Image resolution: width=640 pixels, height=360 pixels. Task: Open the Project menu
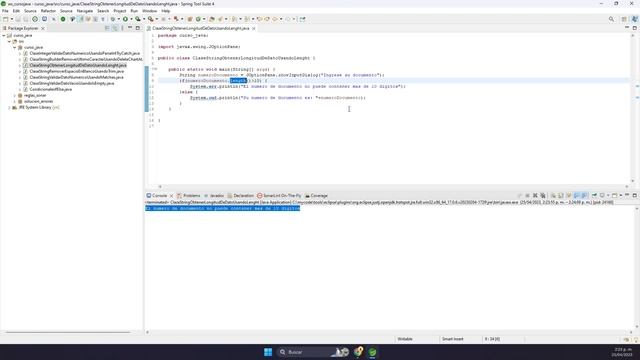[x=120, y=11]
